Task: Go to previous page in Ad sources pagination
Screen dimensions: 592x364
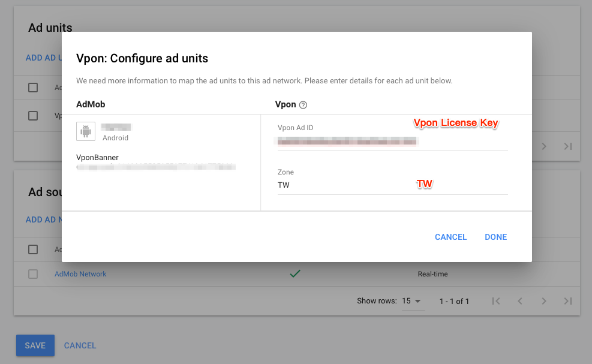Action: [x=520, y=301]
